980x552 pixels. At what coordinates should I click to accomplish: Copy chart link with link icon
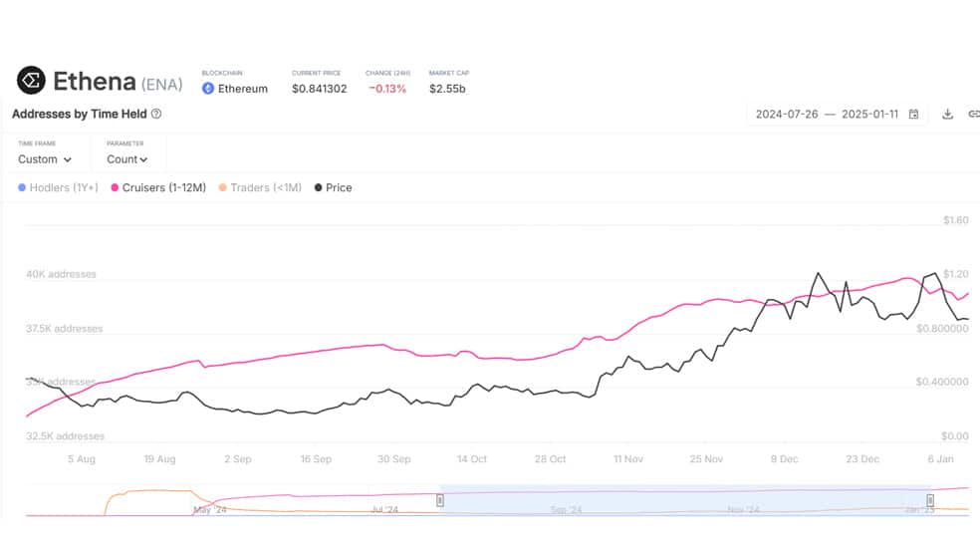tap(974, 114)
